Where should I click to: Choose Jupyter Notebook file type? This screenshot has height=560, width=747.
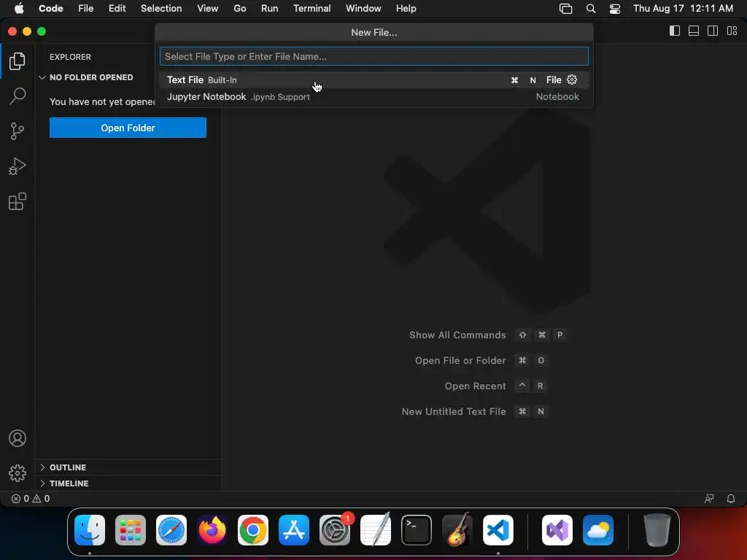(374, 96)
